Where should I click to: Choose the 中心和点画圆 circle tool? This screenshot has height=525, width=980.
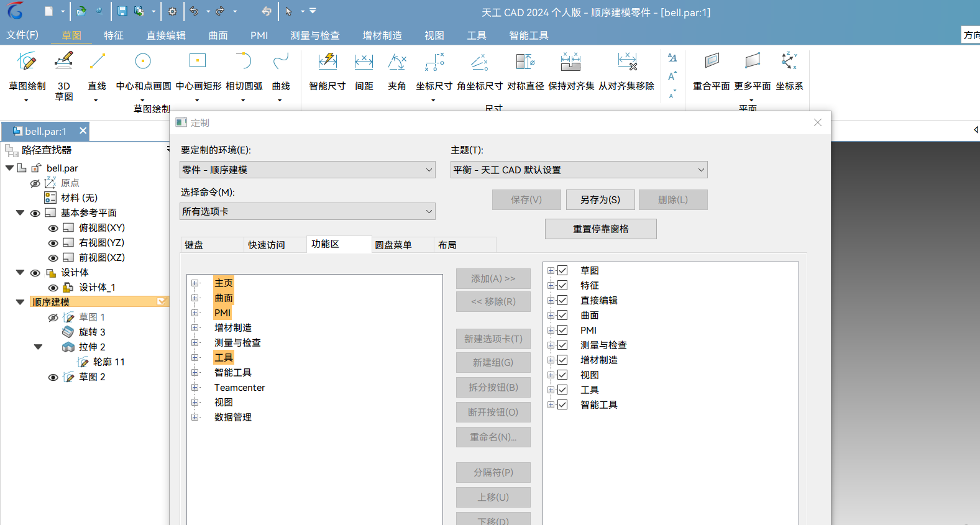[x=143, y=61]
